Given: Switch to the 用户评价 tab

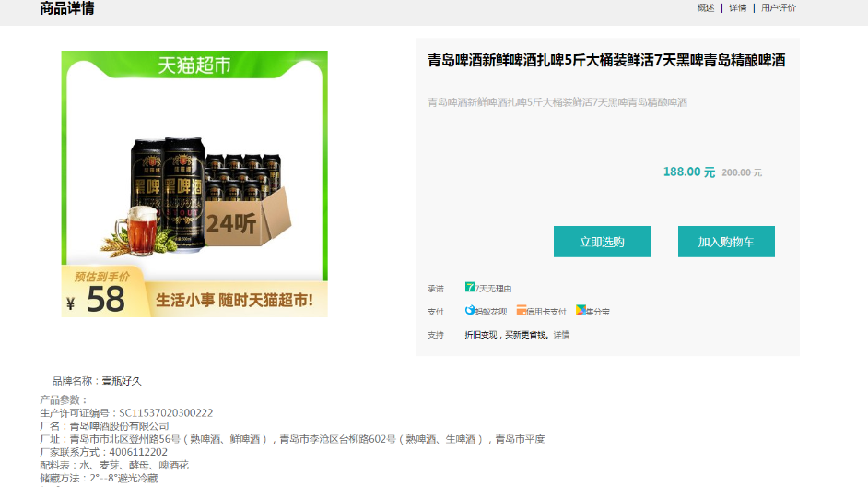Looking at the screenshot, I should click(x=779, y=7).
